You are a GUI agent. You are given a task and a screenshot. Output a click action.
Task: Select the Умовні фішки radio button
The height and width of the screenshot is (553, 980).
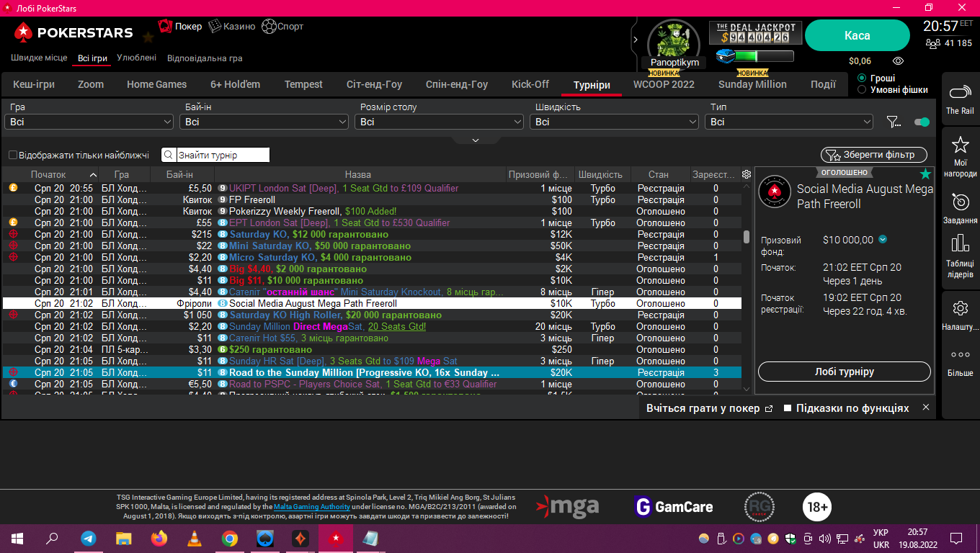pos(862,90)
